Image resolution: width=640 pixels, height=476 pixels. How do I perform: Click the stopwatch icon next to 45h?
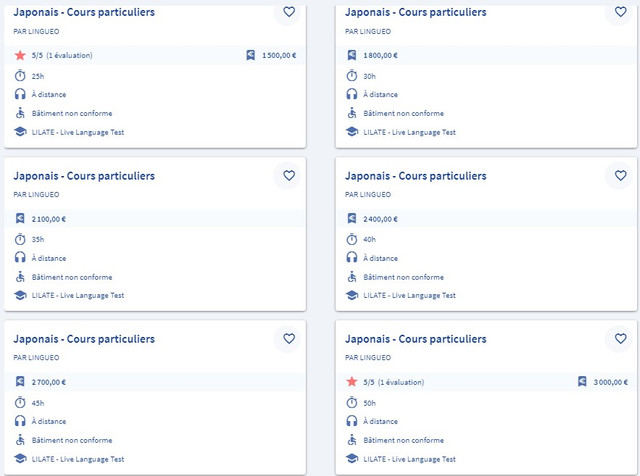[x=20, y=403]
